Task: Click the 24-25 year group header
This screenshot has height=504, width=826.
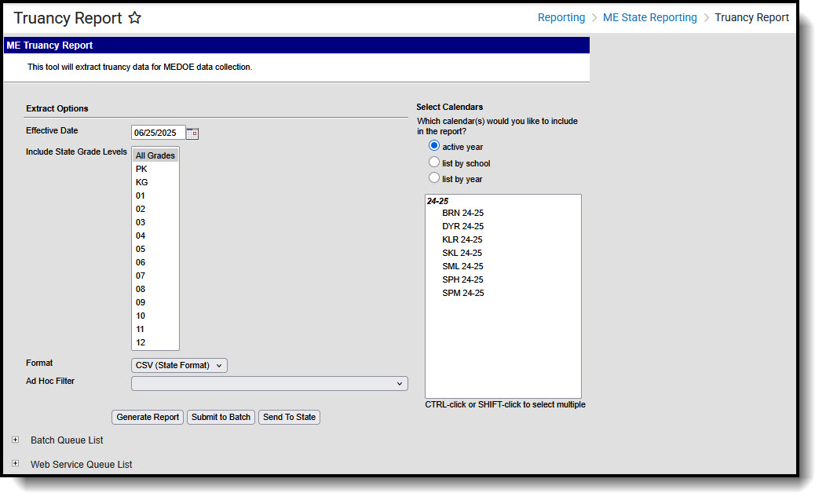Action: (438, 201)
